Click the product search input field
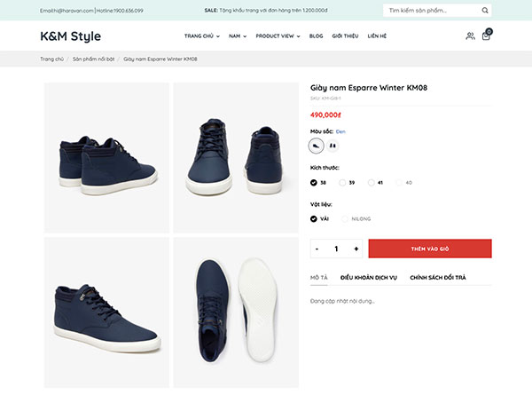 (x=433, y=11)
